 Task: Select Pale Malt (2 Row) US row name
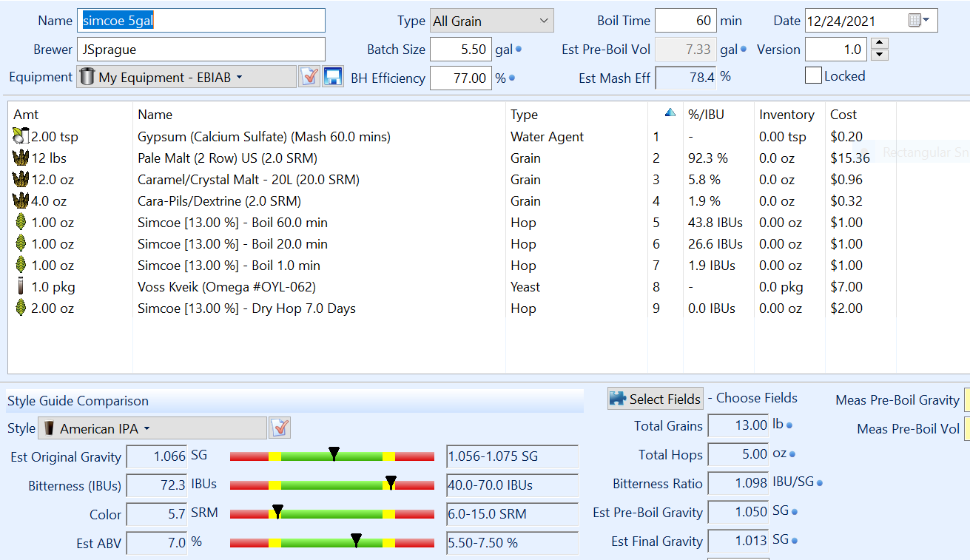point(227,158)
